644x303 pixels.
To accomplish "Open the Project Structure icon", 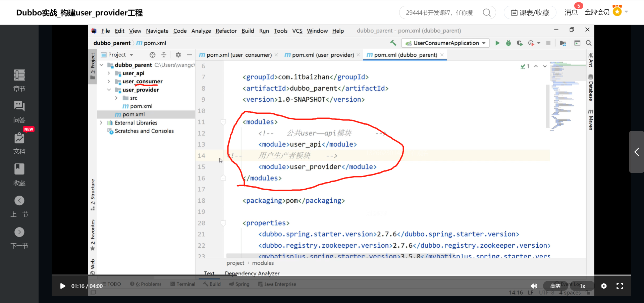I will (563, 43).
